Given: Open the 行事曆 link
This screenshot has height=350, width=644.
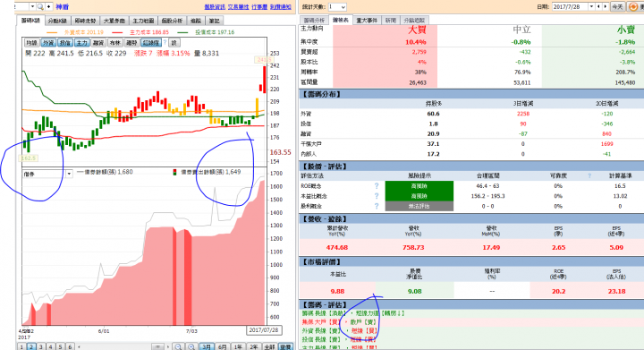Looking at the screenshot, I should tap(259, 7).
